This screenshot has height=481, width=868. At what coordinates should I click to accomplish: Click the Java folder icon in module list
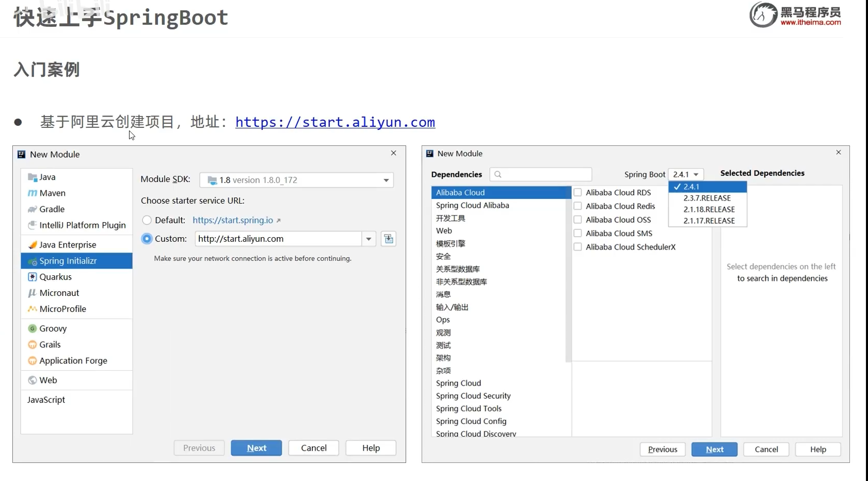click(x=33, y=177)
